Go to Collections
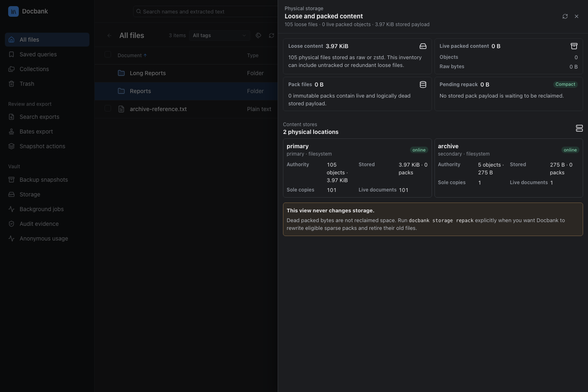Screen dimensions: 588x392 point(47,69)
